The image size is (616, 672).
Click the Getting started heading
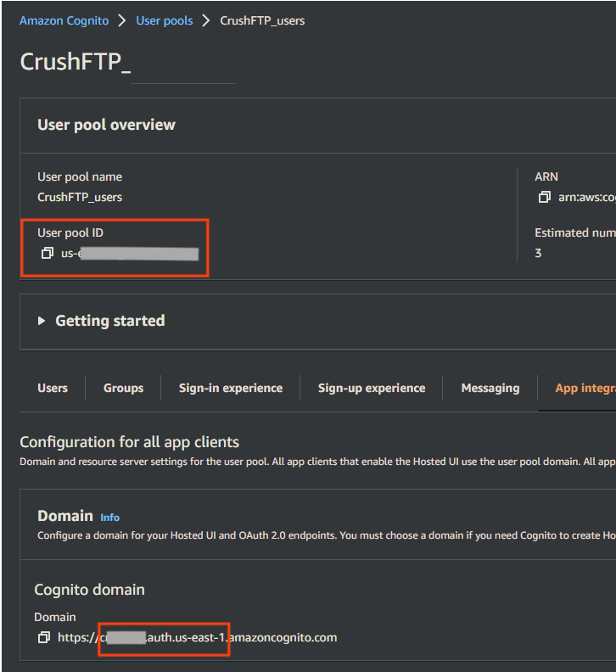(x=110, y=321)
